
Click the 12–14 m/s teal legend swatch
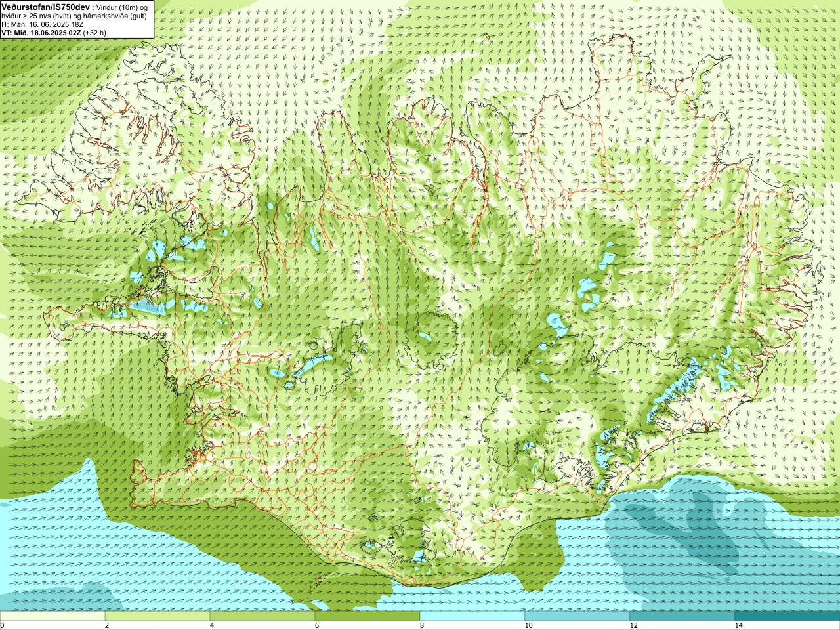pos(682,616)
